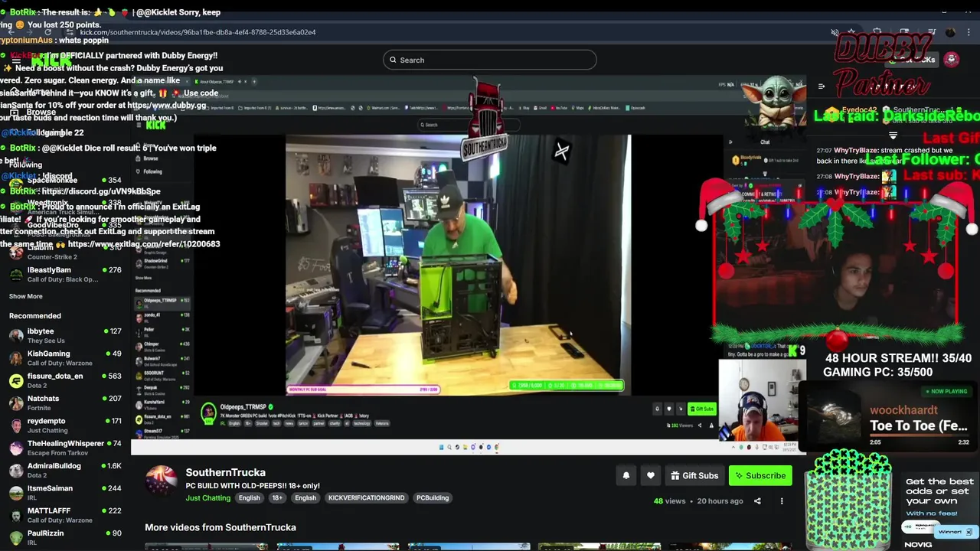
Task: Click the muted tab speaker icon
Action: coord(835,32)
